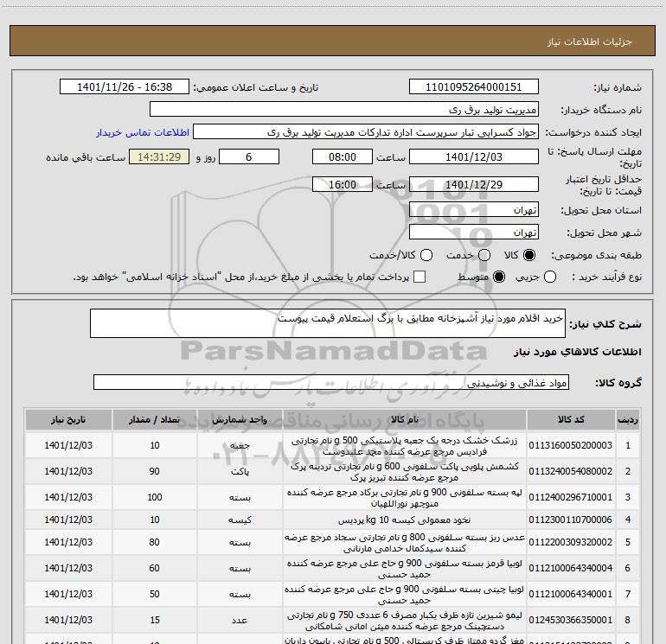Click the واحد شمارش column header
Image resolution: width=666 pixels, height=644 pixels.
[x=240, y=420]
